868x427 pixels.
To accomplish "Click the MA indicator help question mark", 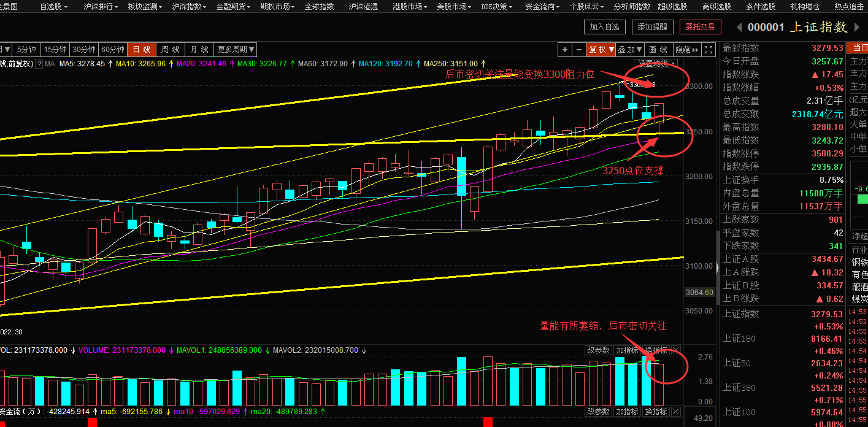I will (x=39, y=63).
